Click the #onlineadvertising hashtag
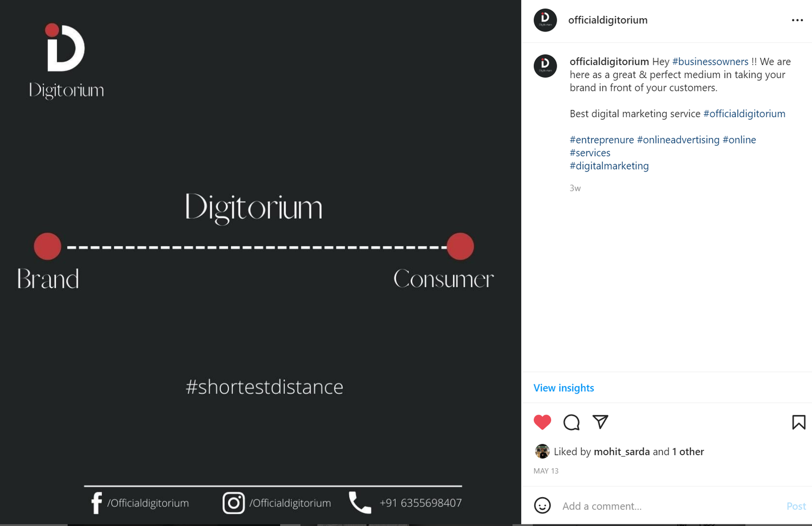Image resolution: width=812 pixels, height=526 pixels. pyautogui.click(x=678, y=139)
